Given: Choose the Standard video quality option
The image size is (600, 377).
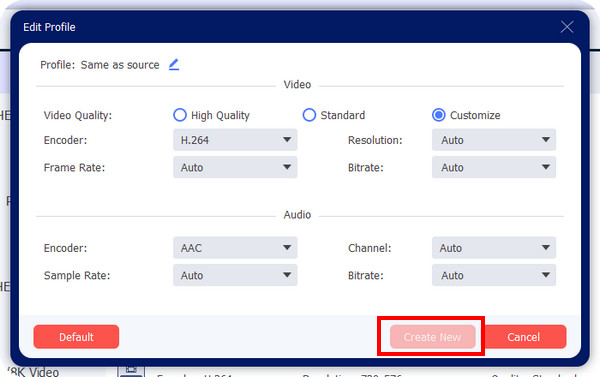Looking at the screenshot, I should coord(309,115).
